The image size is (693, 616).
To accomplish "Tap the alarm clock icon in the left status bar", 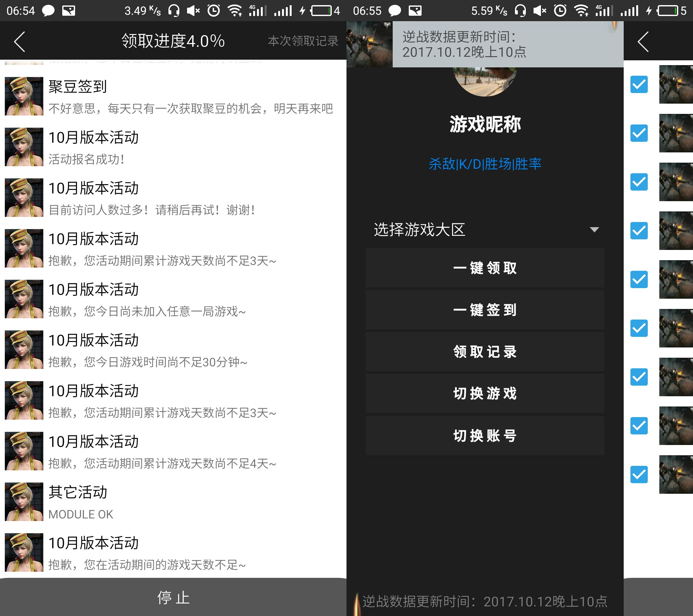I will tap(214, 11).
